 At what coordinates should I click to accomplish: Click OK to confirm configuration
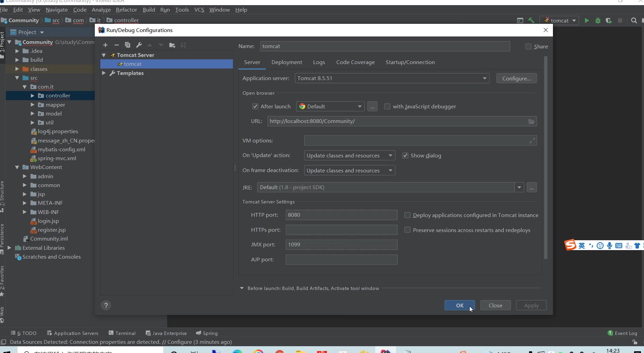pyautogui.click(x=459, y=305)
